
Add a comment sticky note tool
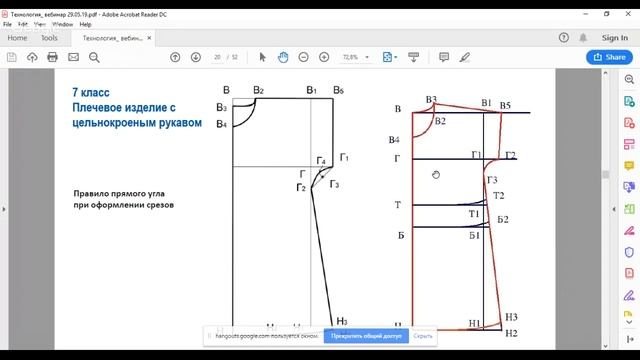pos(444,57)
